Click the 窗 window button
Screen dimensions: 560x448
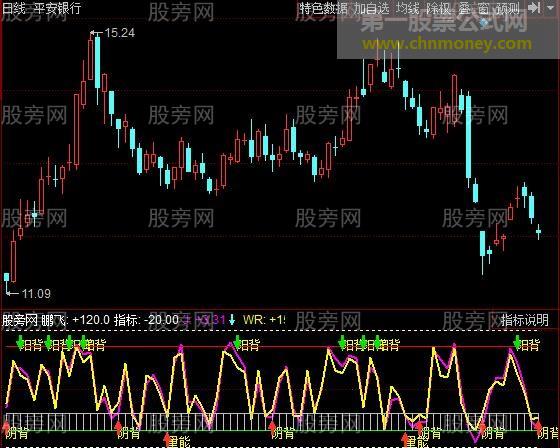(x=483, y=8)
